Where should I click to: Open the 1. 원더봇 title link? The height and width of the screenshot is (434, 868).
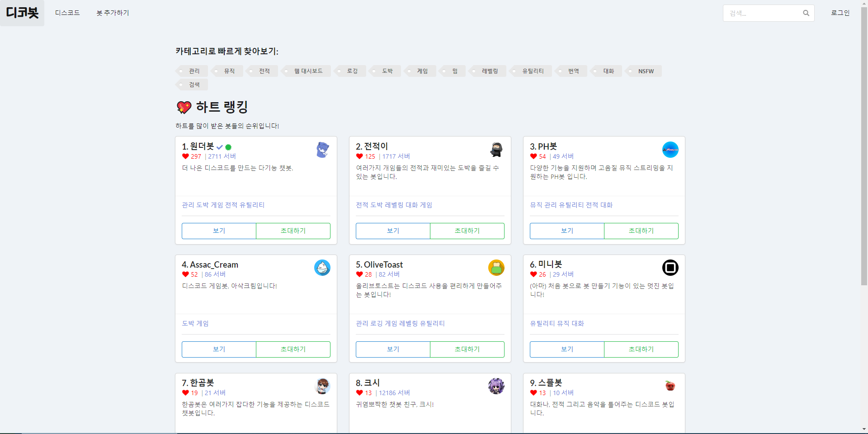[198, 146]
